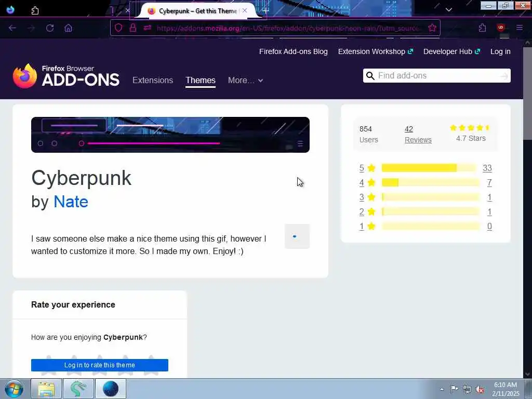Expand the More… dropdown menu
The height and width of the screenshot is (399, 532).
(x=245, y=81)
